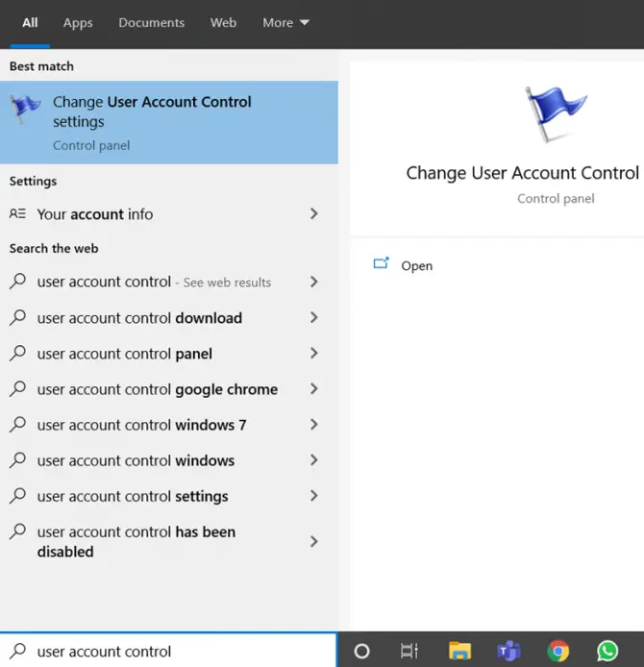Select 'user account control google chrome' suggestion
The width and height of the screenshot is (644, 667).
[169, 389]
